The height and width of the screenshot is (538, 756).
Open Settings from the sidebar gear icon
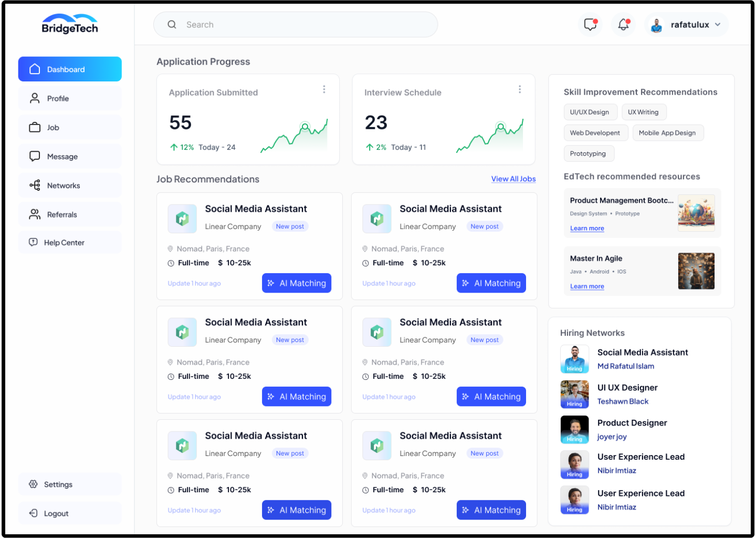click(34, 484)
